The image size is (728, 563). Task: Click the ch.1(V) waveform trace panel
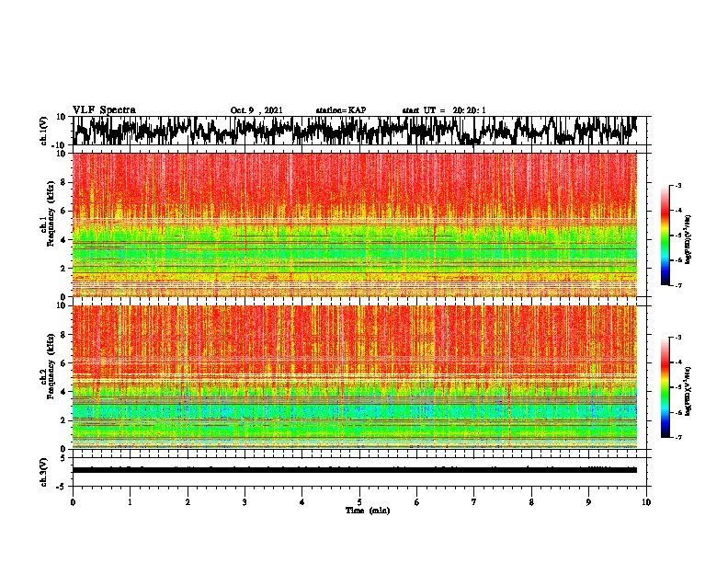click(358, 131)
